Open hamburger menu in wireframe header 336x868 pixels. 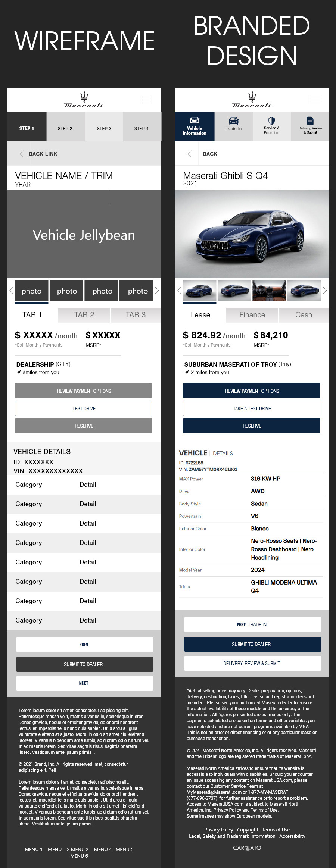[146, 100]
